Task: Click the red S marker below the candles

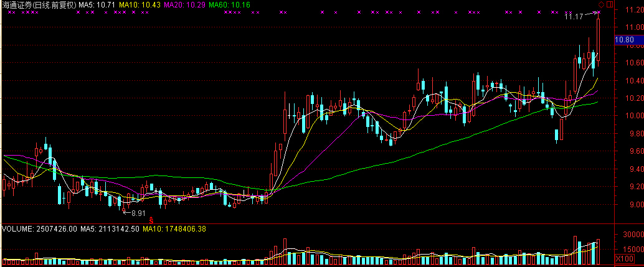Action: coord(151,220)
